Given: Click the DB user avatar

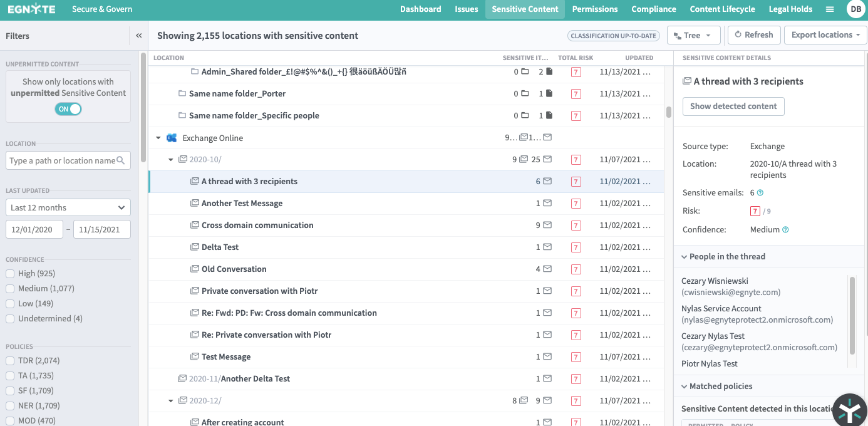Looking at the screenshot, I should [x=855, y=9].
